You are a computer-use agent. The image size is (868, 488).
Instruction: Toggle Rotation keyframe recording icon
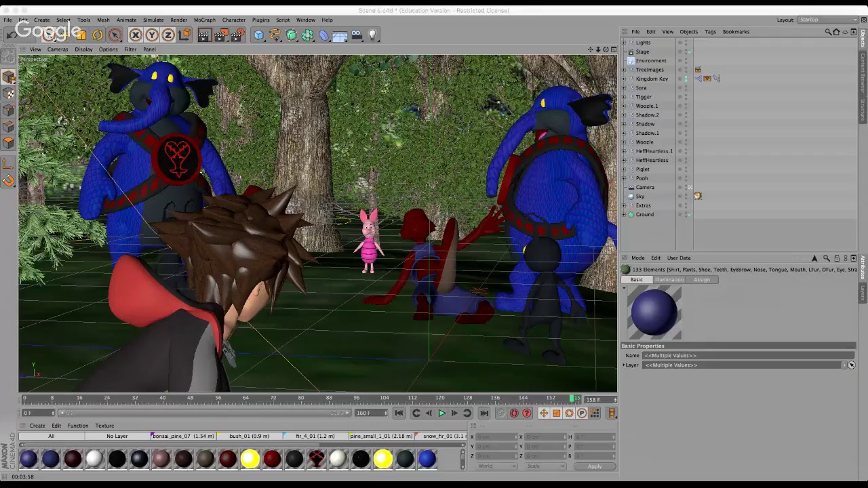point(569,413)
